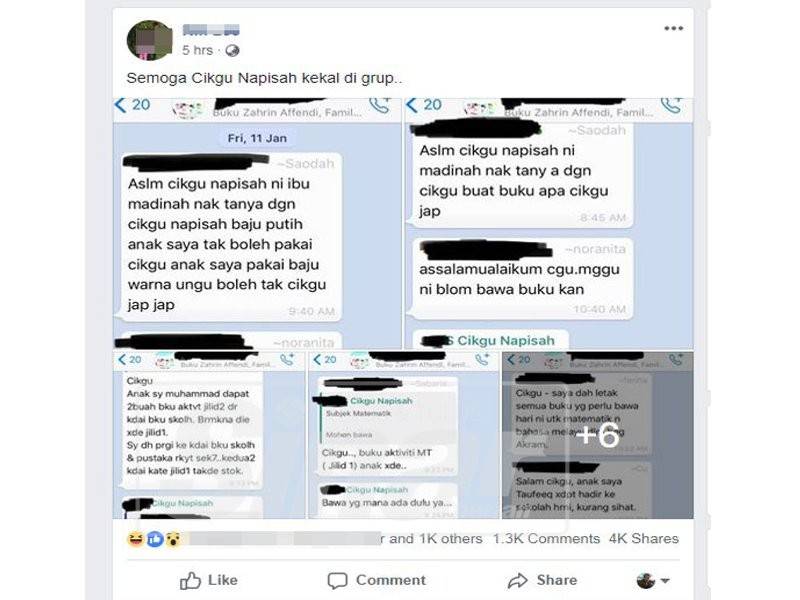
Task: Open the middle screenshot mentioning buku aktiviti MT
Action: tap(404, 435)
